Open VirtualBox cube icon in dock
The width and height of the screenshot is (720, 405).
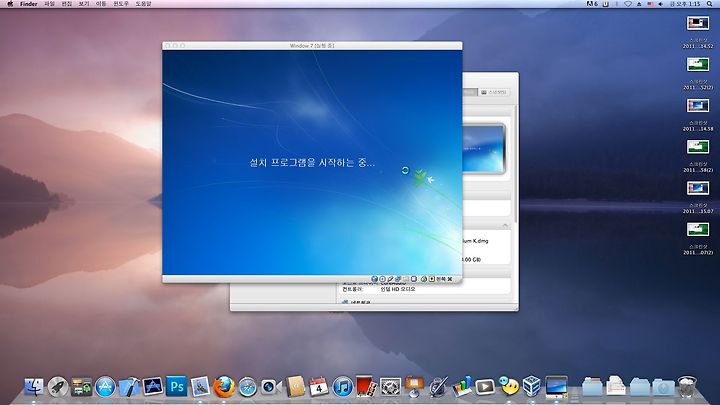(532, 387)
